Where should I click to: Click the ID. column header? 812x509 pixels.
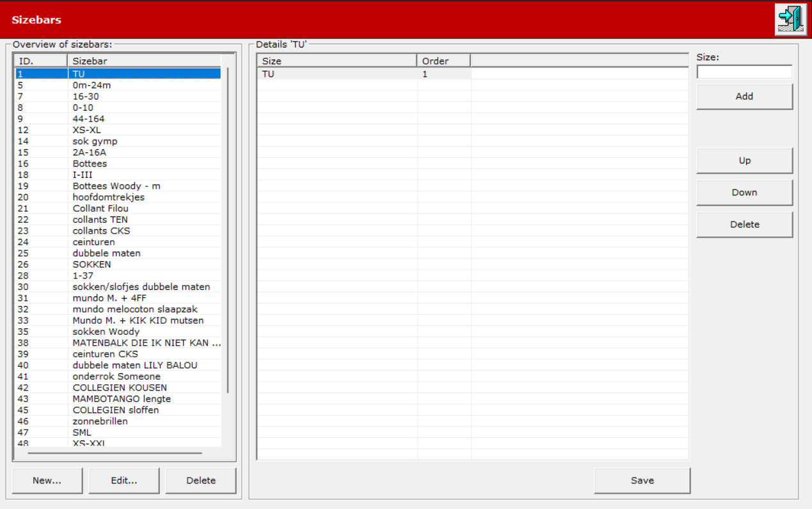coord(41,61)
